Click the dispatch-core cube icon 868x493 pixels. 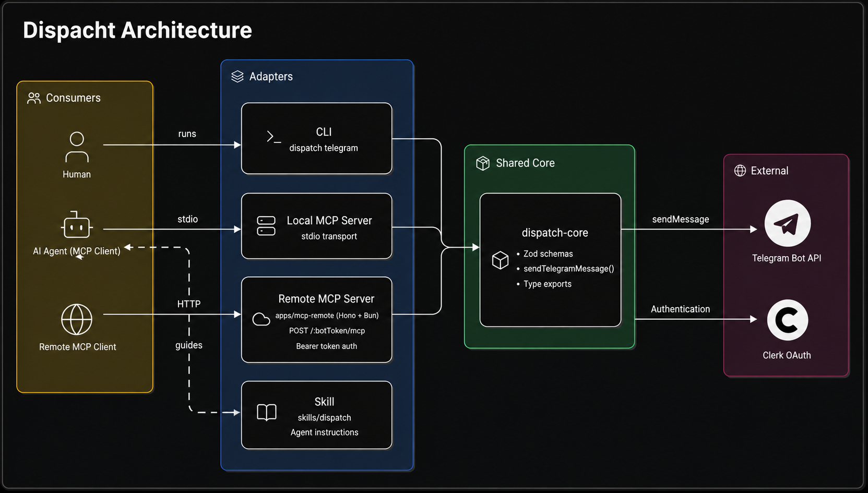tap(500, 260)
